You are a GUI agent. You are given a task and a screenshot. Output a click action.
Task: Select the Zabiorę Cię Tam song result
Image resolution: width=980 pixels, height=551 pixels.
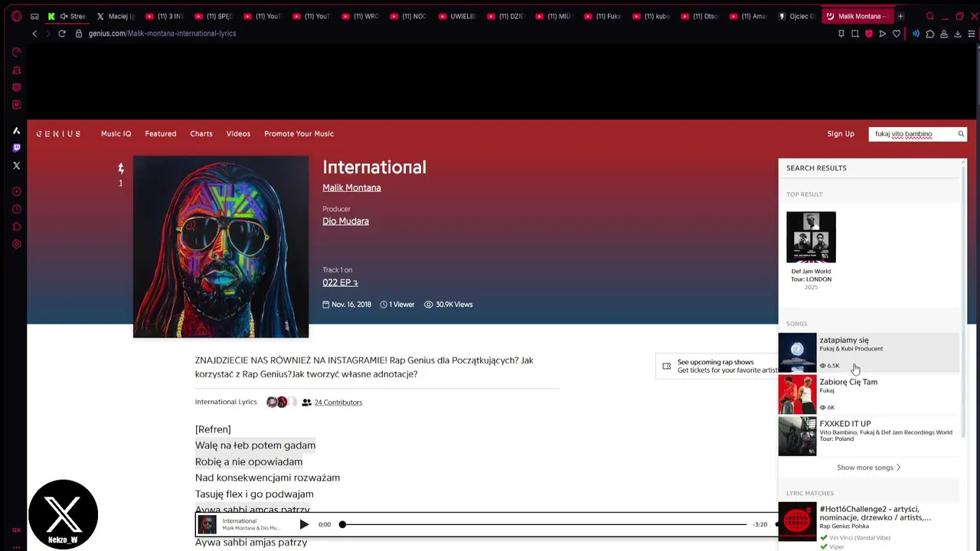pos(868,394)
